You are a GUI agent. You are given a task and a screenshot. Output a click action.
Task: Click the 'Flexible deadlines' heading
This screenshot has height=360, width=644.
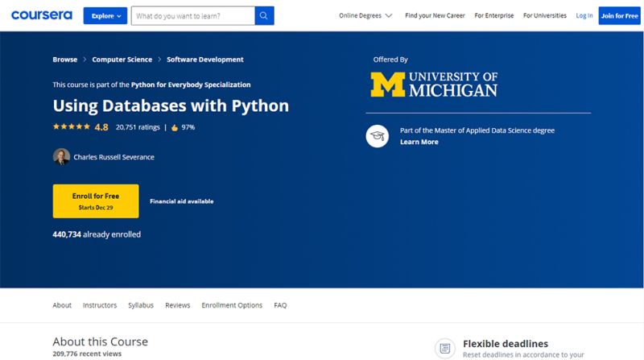(506, 344)
